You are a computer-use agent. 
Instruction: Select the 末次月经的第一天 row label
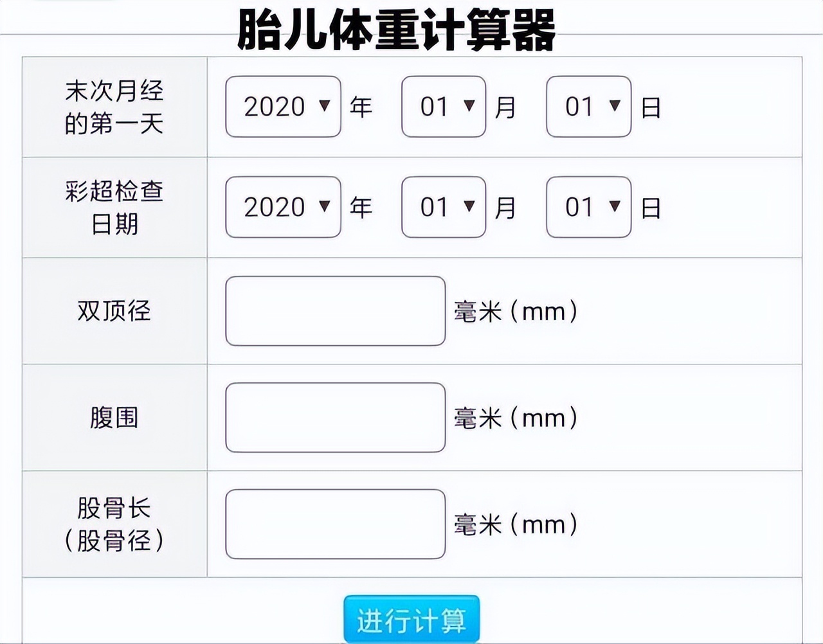(113, 108)
